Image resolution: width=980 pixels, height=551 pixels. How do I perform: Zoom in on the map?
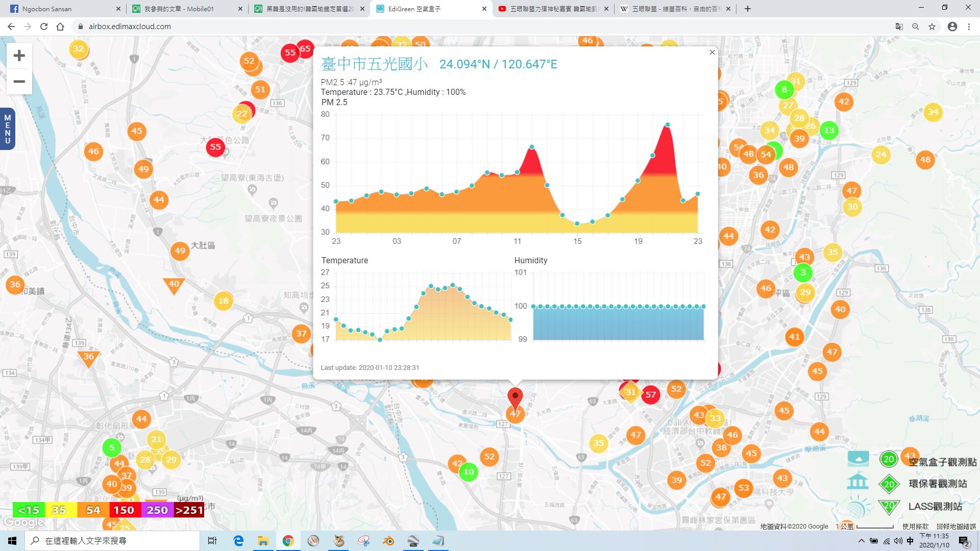click(x=19, y=56)
